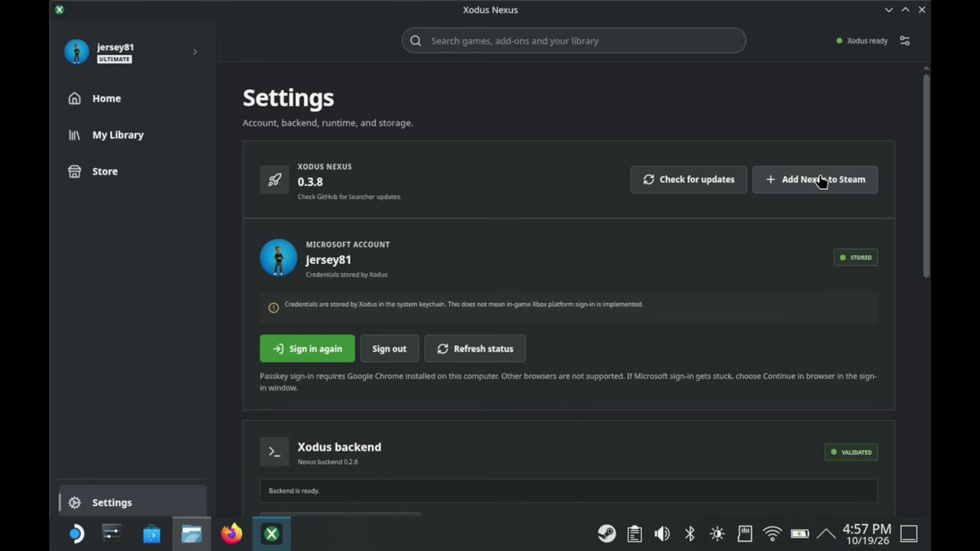Viewport: 980px width, 551px height.
Task: Focus the search games input field
Action: point(573,41)
